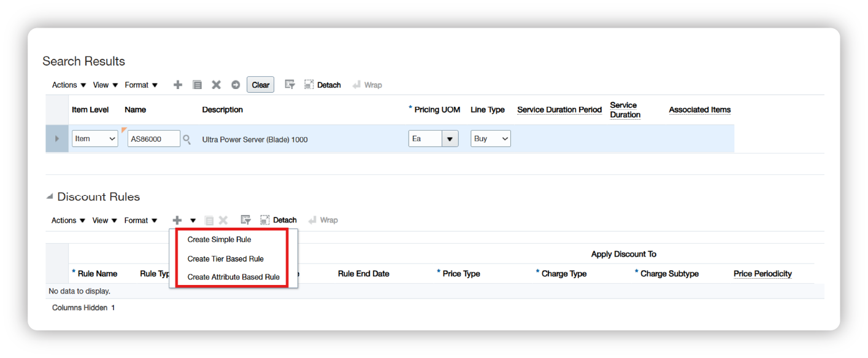Click the item search magnifier next to AS86000

click(x=187, y=139)
